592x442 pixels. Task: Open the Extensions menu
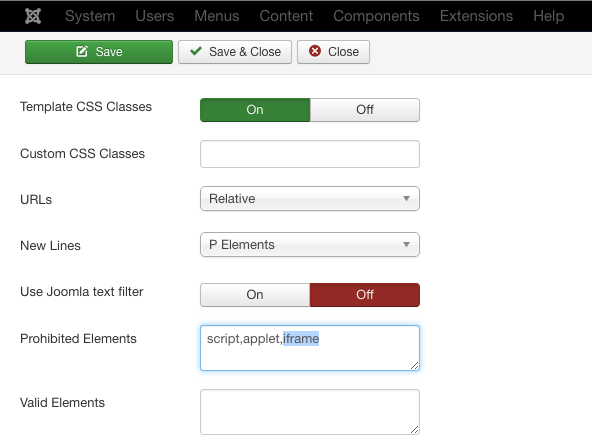pyautogui.click(x=476, y=16)
